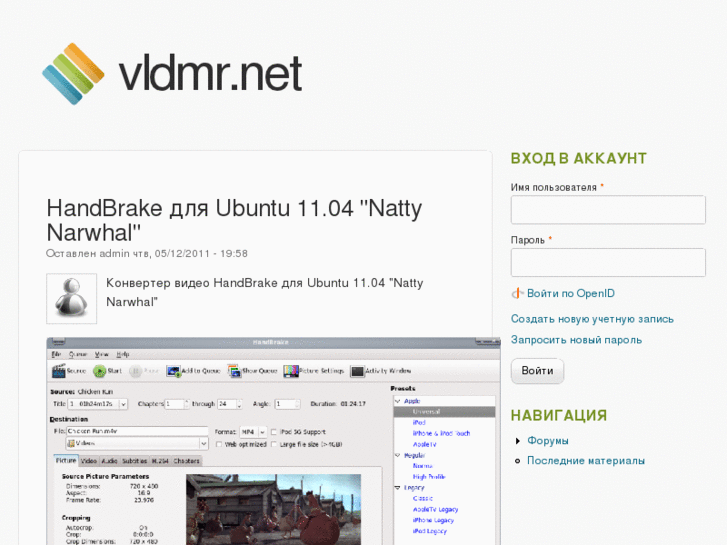Viewport: 727px width, 545px height.
Task: Select the Normal preset
Action: pos(423,466)
